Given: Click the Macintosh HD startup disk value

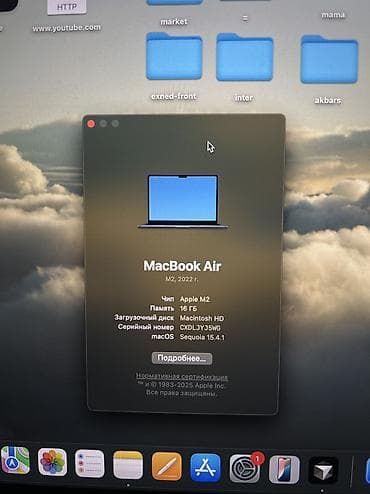Looking at the screenshot, I should [202, 318].
